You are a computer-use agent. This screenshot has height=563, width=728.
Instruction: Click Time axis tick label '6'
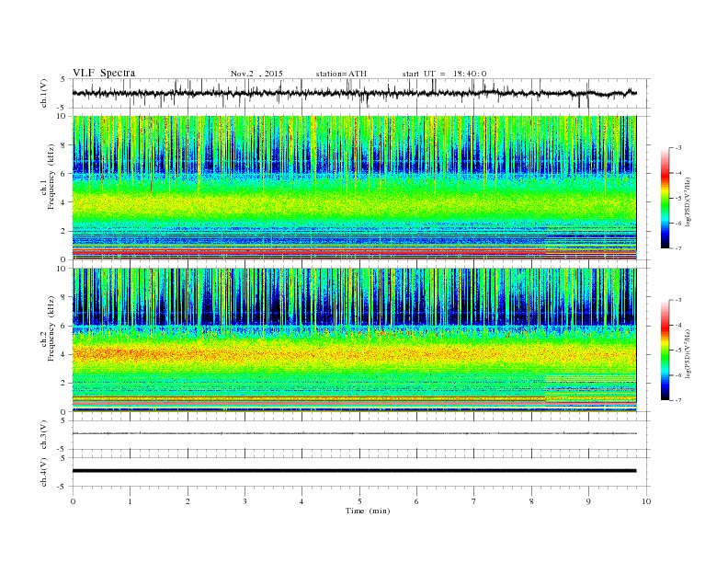click(416, 501)
